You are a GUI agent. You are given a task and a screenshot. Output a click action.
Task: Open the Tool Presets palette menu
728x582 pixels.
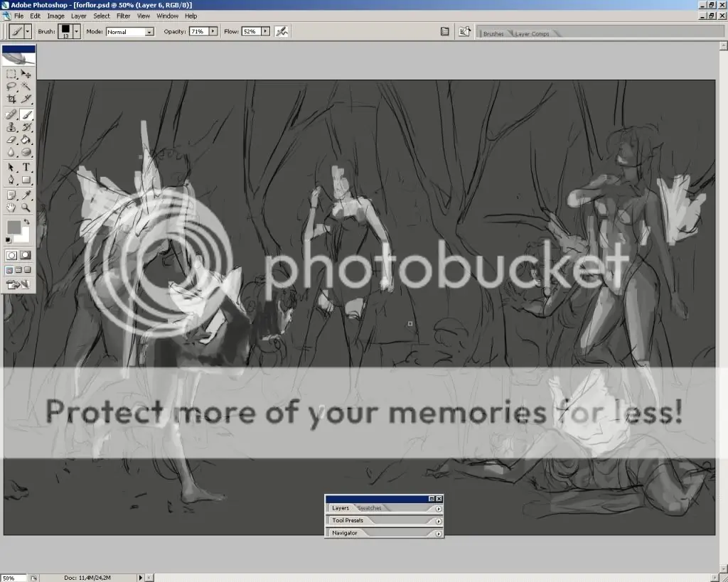[x=438, y=522]
